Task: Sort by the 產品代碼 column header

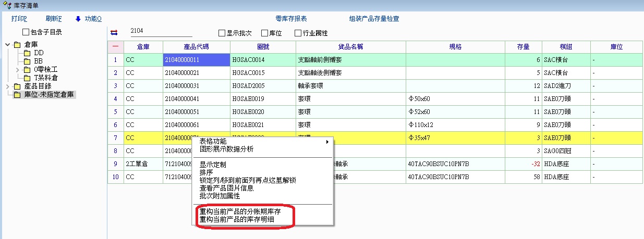Action: pos(197,47)
